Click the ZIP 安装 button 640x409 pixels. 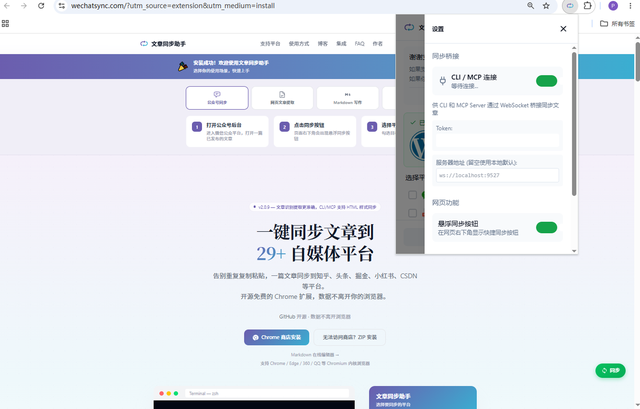350,337
